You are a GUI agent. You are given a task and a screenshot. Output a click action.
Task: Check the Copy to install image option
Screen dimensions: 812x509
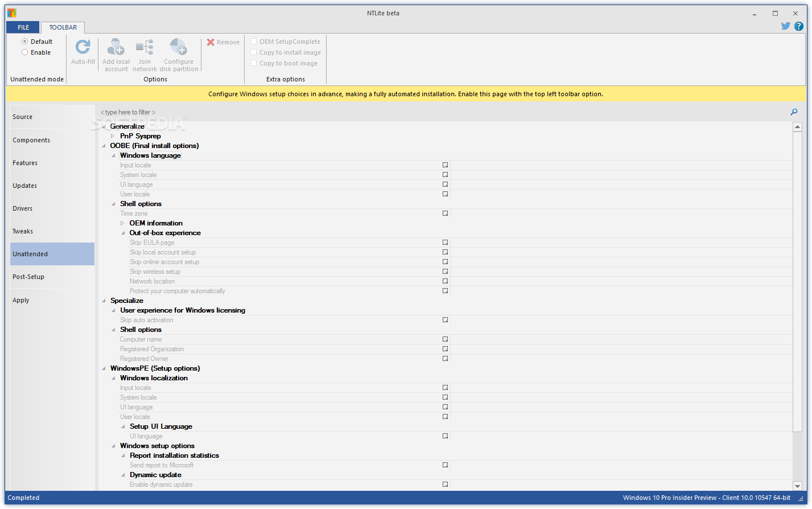tap(254, 52)
